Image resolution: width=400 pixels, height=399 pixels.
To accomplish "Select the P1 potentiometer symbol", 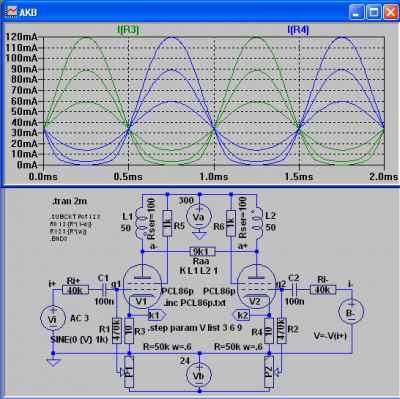I will click(129, 372).
